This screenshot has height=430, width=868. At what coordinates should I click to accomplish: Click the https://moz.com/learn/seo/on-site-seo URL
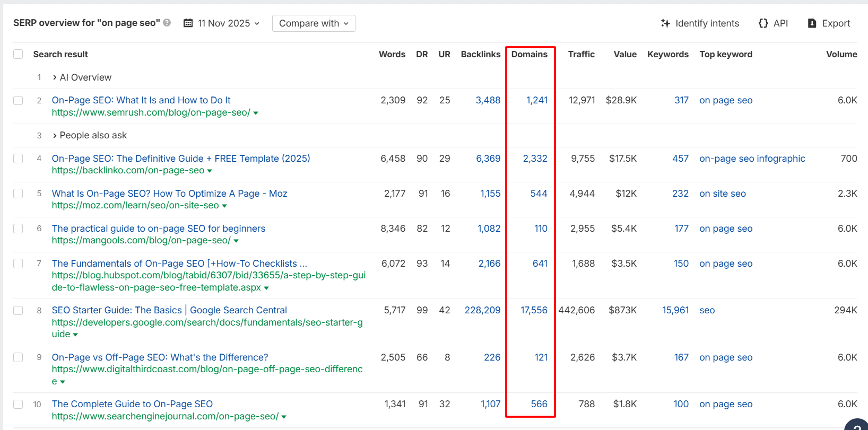tap(135, 205)
